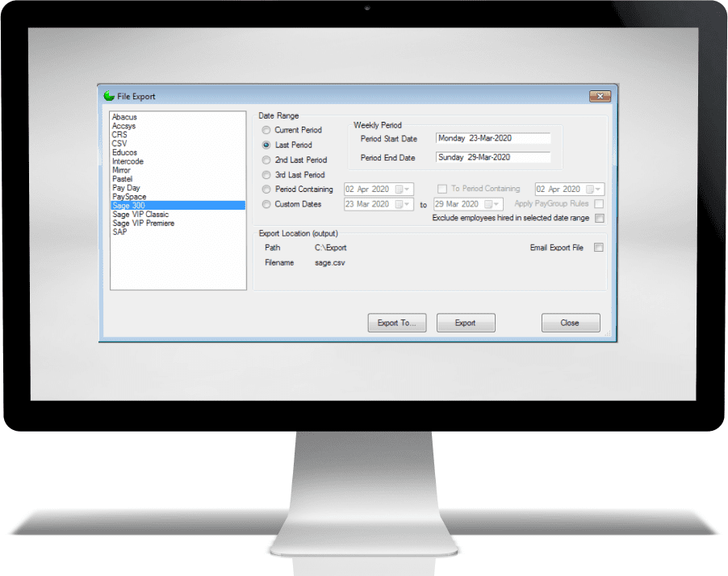The width and height of the screenshot is (728, 576).
Task: Toggle the To Period Containing checkbox
Action: [442, 189]
